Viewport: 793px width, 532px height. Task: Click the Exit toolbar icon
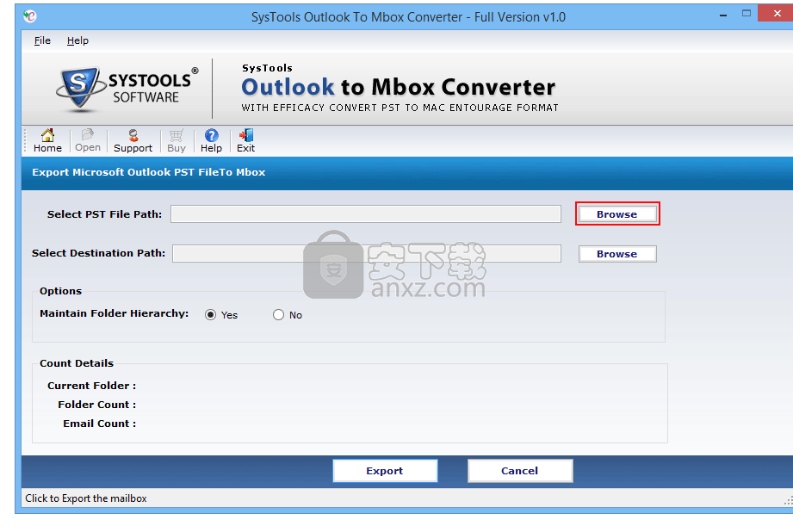(x=245, y=140)
